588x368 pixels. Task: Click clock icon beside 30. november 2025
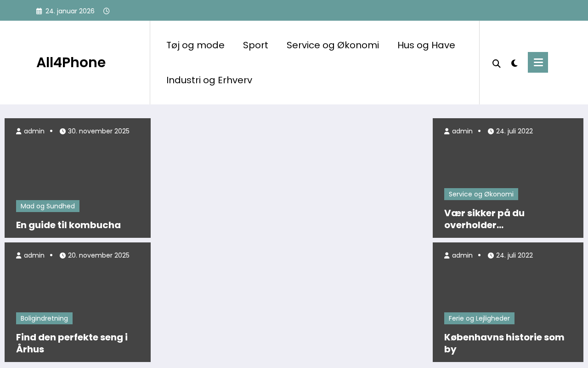click(62, 131)
